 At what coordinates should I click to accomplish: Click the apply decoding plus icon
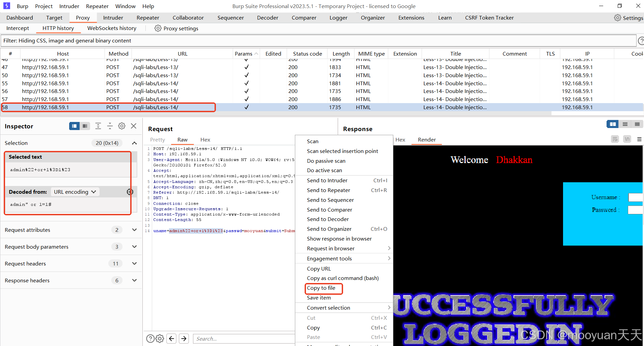(x=130, y=192)
